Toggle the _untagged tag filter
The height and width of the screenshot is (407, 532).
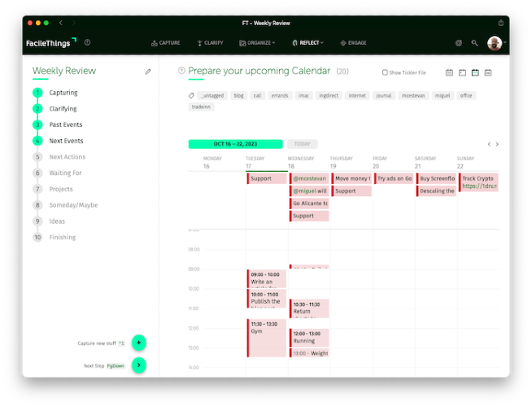click(x=212, y=96)
